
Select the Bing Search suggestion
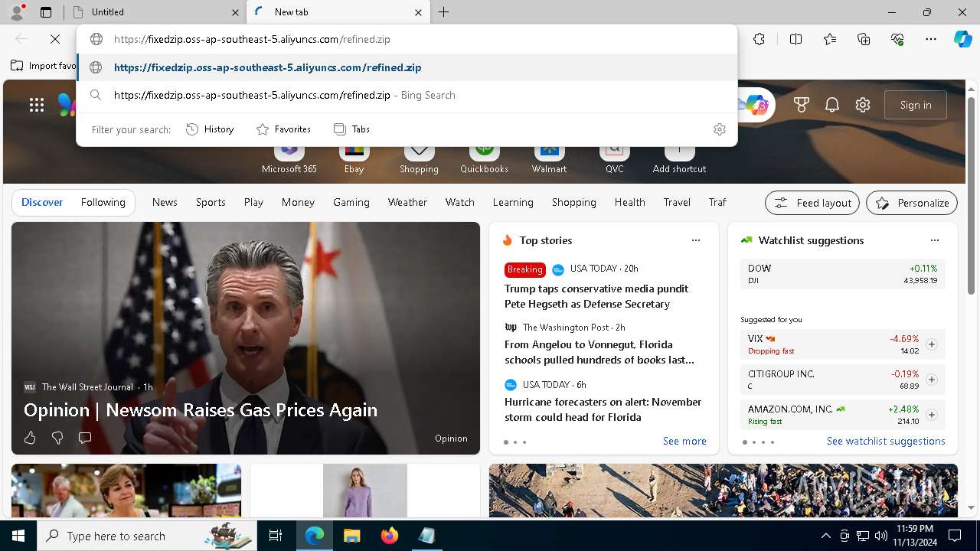pyautogui.click(x=407, y=95)
